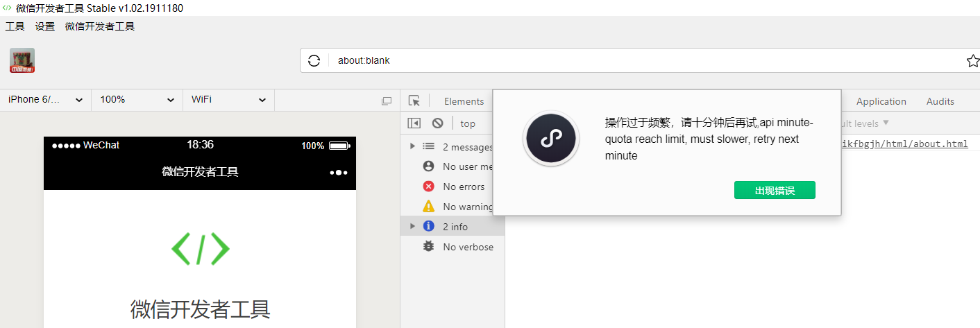Open the top context selector
The image size is (980, 328).
[x=468, y=123]
